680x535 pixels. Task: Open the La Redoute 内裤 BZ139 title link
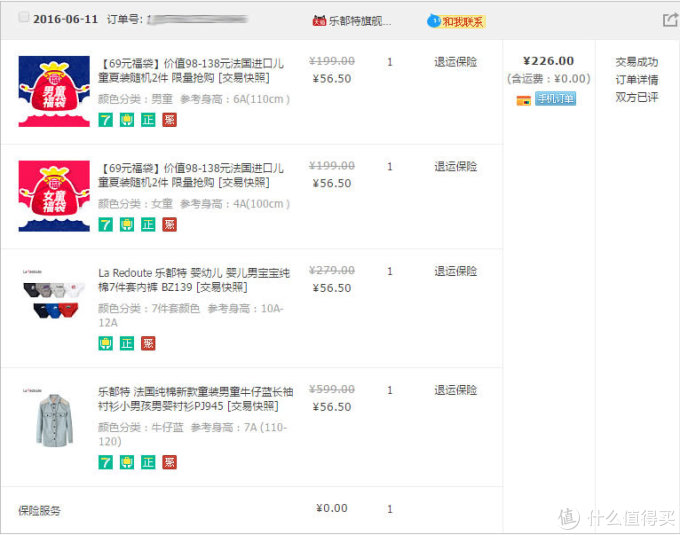194,280
